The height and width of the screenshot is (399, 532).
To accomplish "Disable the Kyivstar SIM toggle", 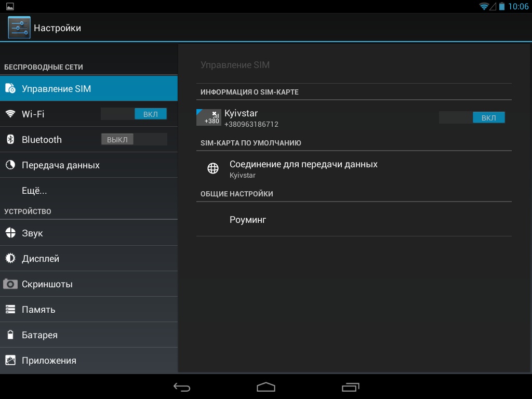I will tap(472, 118).
